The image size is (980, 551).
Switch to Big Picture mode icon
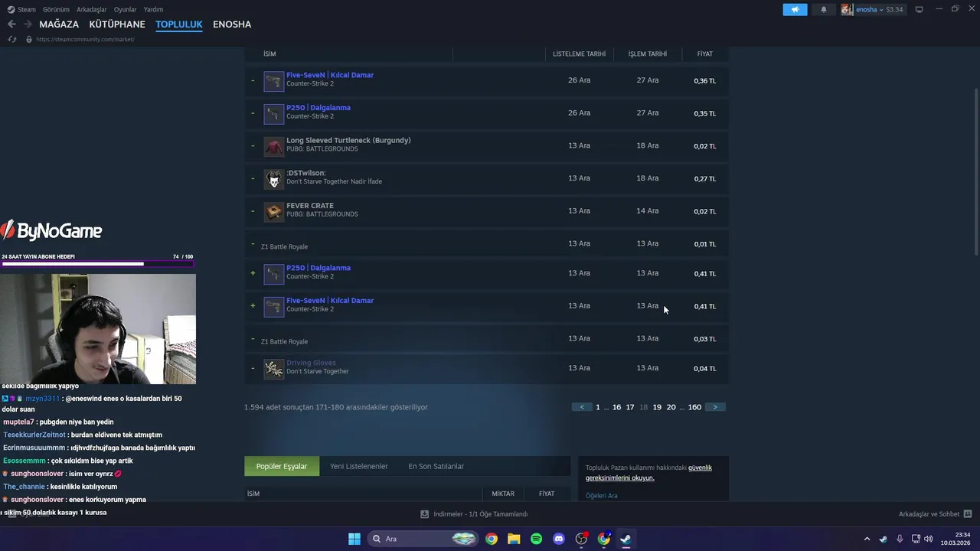920,9
